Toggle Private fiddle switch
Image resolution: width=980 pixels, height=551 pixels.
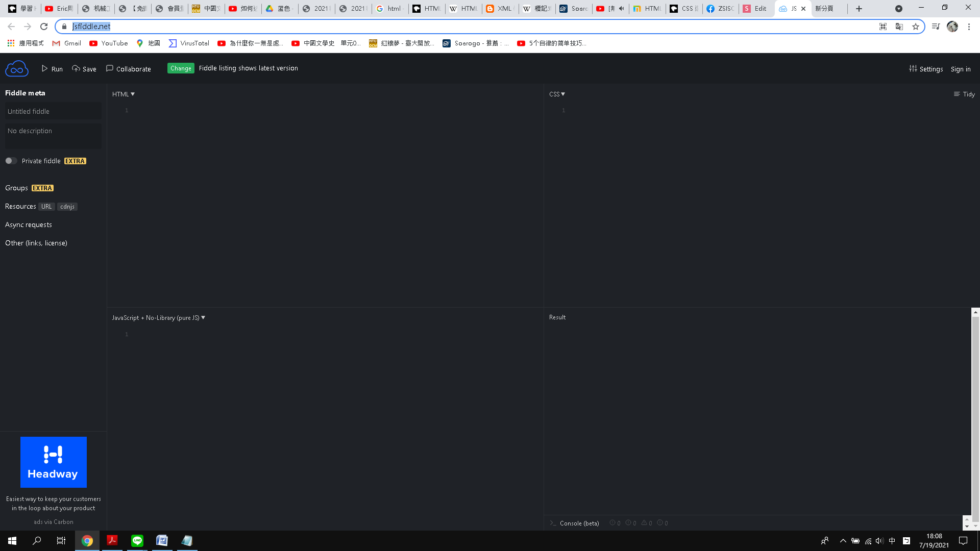11,161
